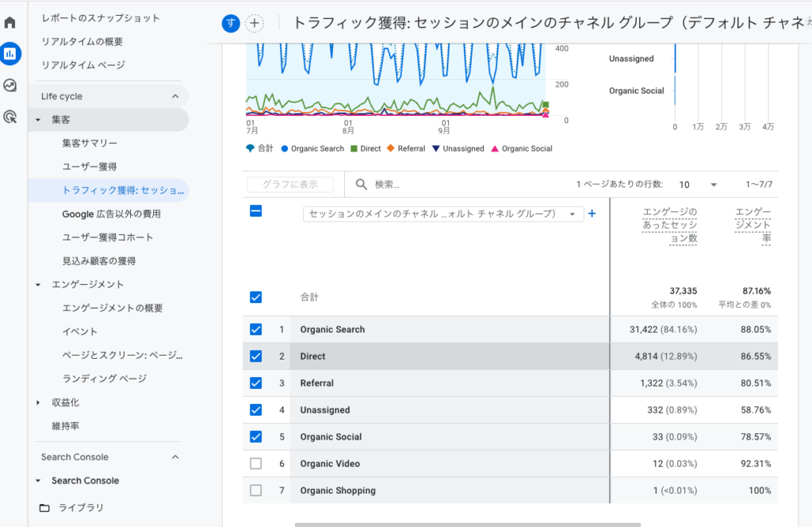Open the Advertising icon in left rail
The height and width of the screenshot is (527, 812).
tap(10, 117)
